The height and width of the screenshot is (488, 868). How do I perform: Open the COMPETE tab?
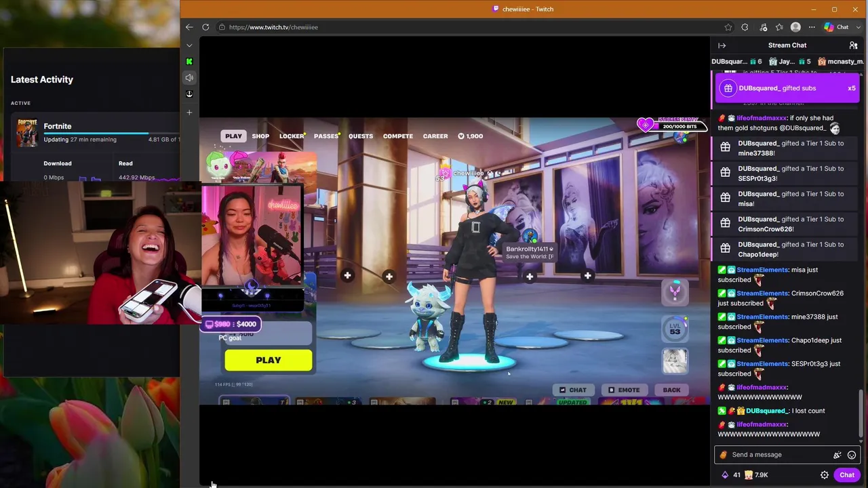point(398,136)
